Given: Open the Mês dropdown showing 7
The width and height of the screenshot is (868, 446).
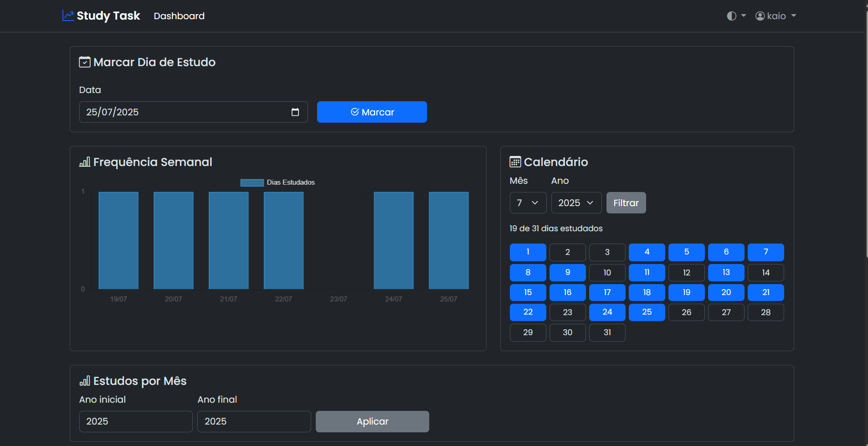Looking at the screenshot, I should coord(528,203).
